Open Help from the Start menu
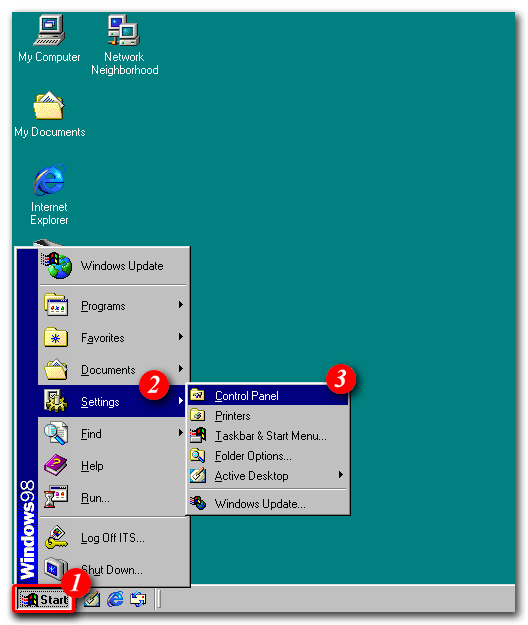This screenshot has width=528, height=625. coord(113,466)
